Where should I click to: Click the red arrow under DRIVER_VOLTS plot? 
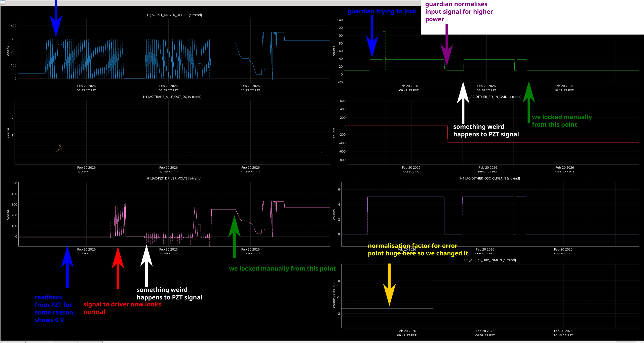click(x=118, y=267)
